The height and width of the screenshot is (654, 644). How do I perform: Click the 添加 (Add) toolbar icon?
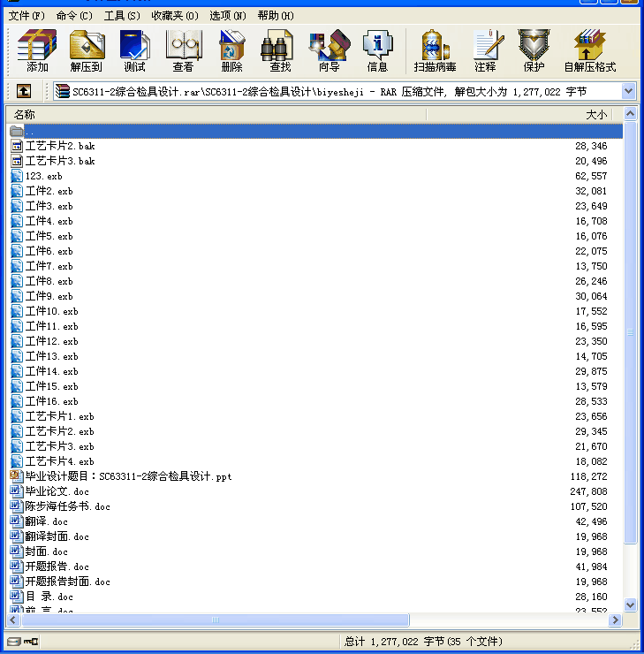tap(37, 50)
